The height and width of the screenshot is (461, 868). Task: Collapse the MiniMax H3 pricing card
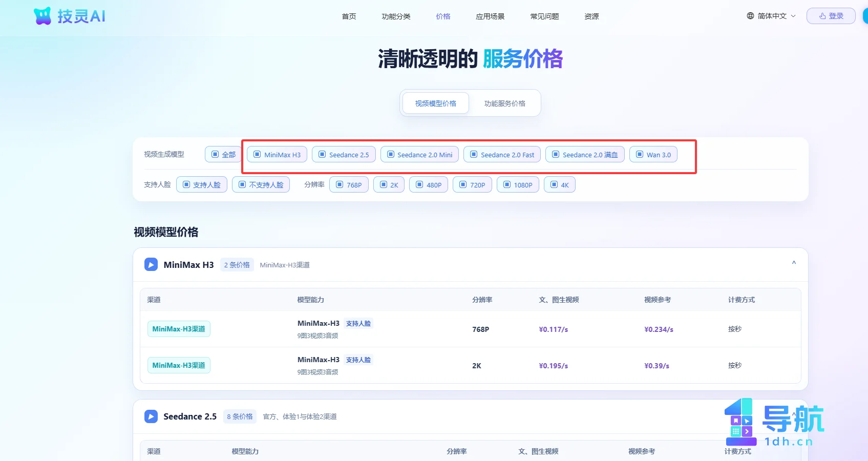point(794,263)
